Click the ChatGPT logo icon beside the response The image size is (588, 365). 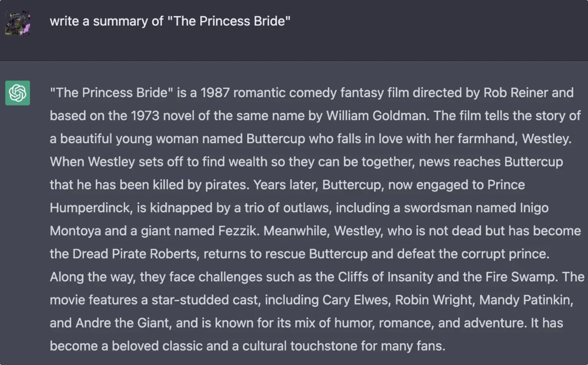coord(17,93)
